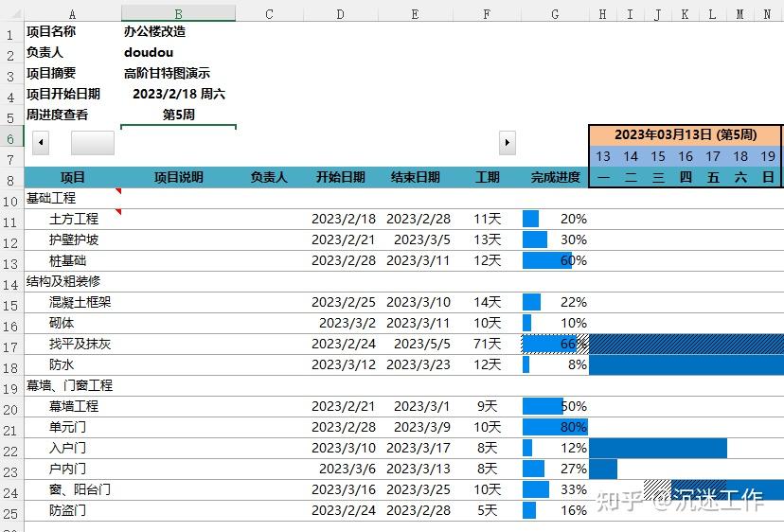Screen dimensions: 784x532
Task: Click the 项目说明 column header cell
Action: click(179, 178)
